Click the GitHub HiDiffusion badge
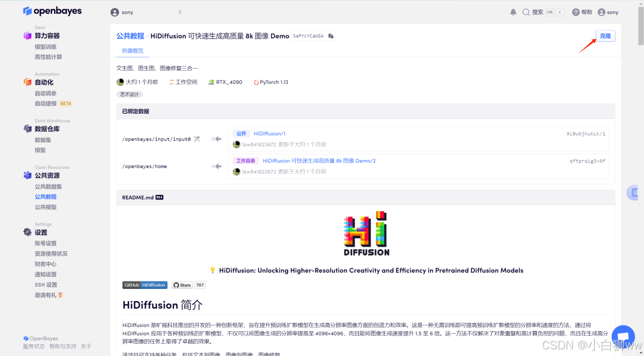This screenshot has height=356, width=644. coord(145,285)
